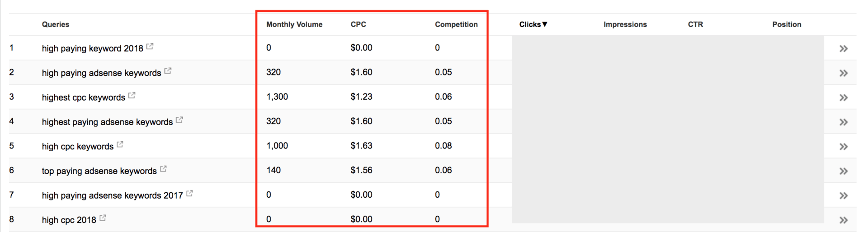The height and width of the screenshot is (232, 868).
Task: Open external link icon for 'high paying keyword 2018'
Action: click(150, 46)
